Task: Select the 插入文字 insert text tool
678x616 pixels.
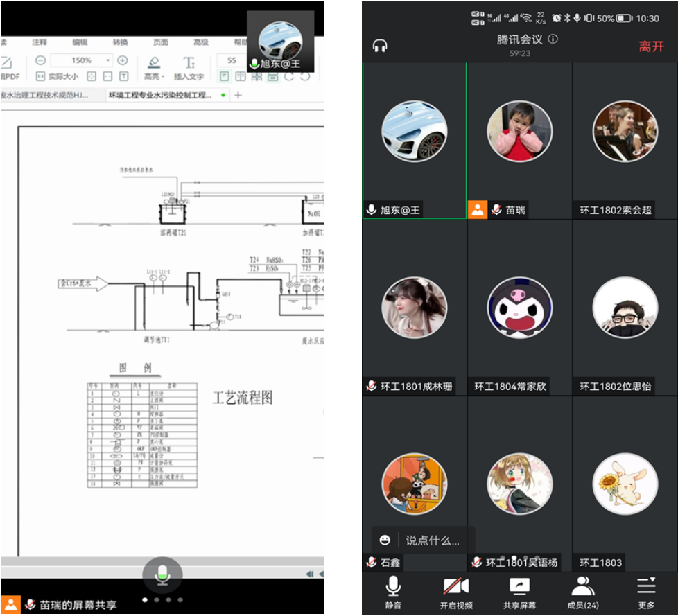Action: tap(189, 67)
